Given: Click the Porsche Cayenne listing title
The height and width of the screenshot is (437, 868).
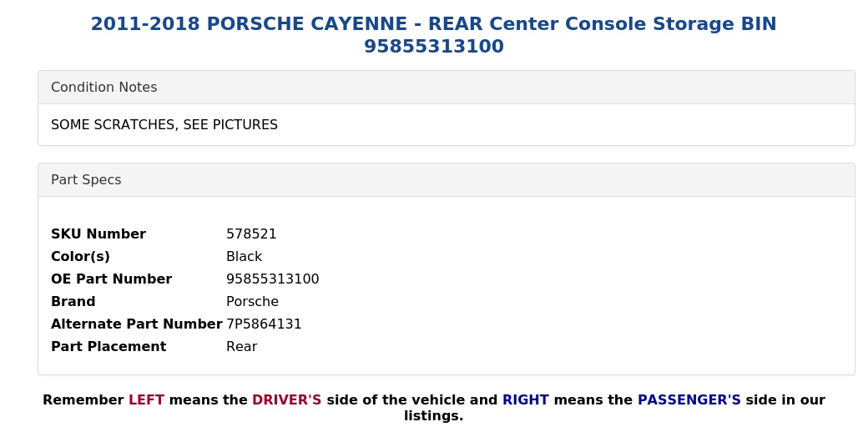Looking at the screenshot, I should click(x=433, y=35).
